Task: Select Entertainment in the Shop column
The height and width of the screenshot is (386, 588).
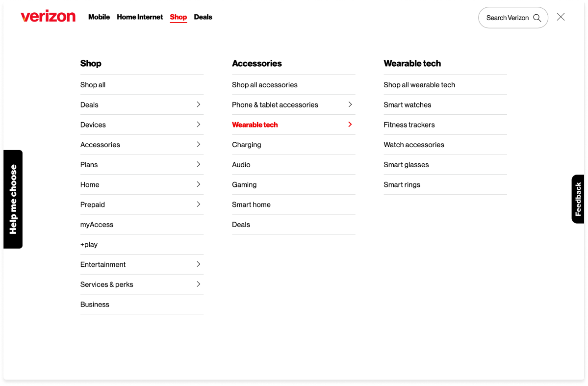Action: tap(103, 264)
